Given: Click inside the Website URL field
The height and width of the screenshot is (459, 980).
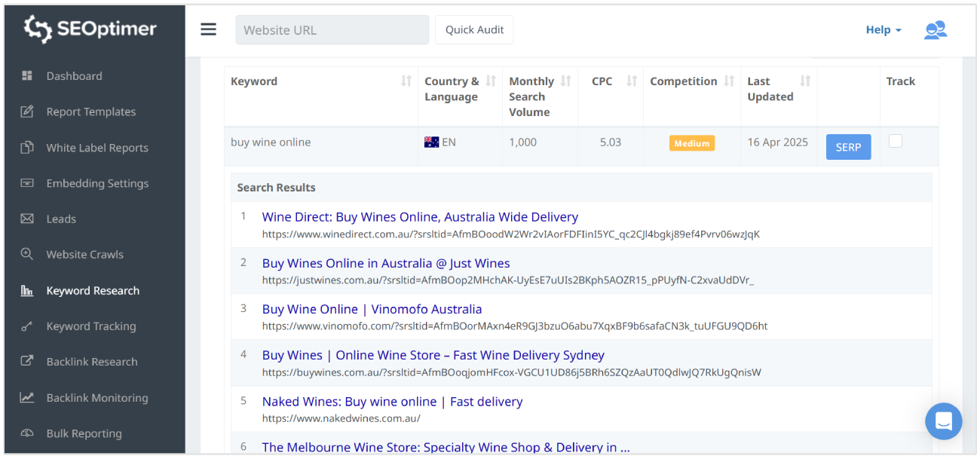Looking at the screenshot, I should [332, 29].
